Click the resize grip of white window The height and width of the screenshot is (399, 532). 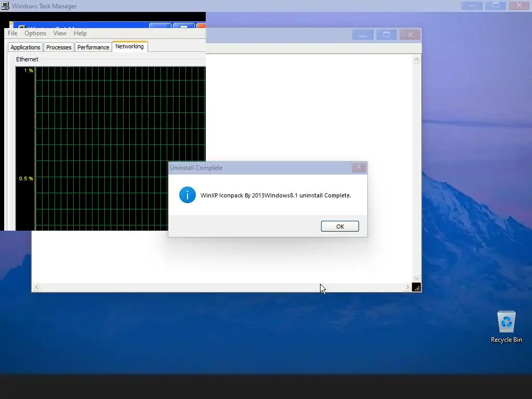pyautogui.click(x=417, y=287)
